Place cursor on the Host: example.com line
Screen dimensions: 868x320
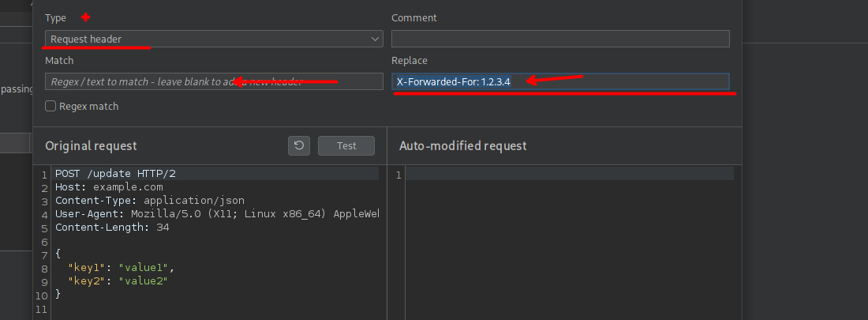click(109, 187)
